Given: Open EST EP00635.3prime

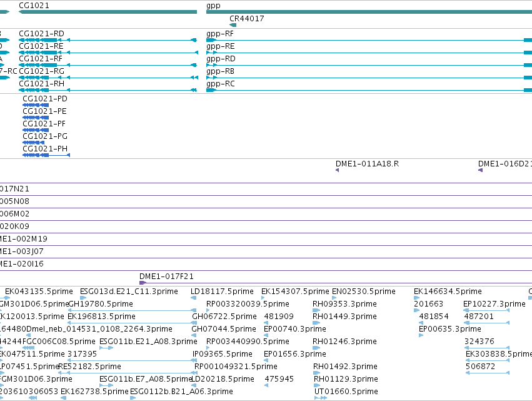Looking at the screenshot, I should [450, 329].
